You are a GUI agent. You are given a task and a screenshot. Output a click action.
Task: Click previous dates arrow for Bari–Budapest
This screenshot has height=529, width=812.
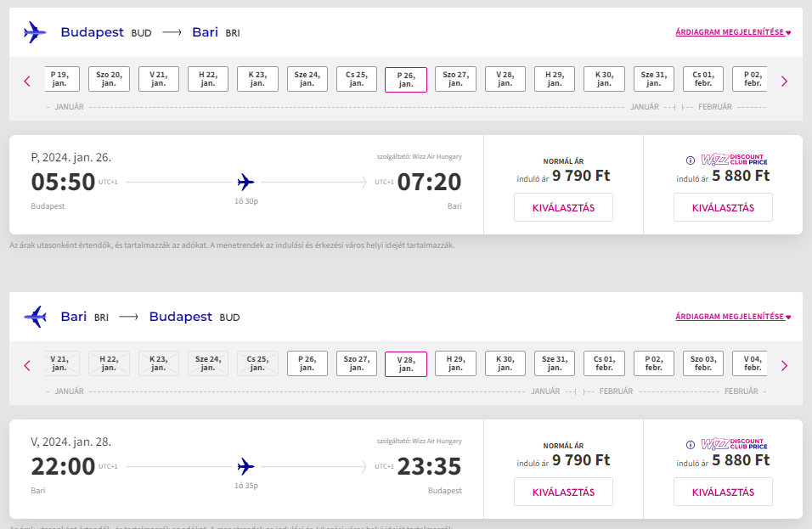tap(27, 366)
